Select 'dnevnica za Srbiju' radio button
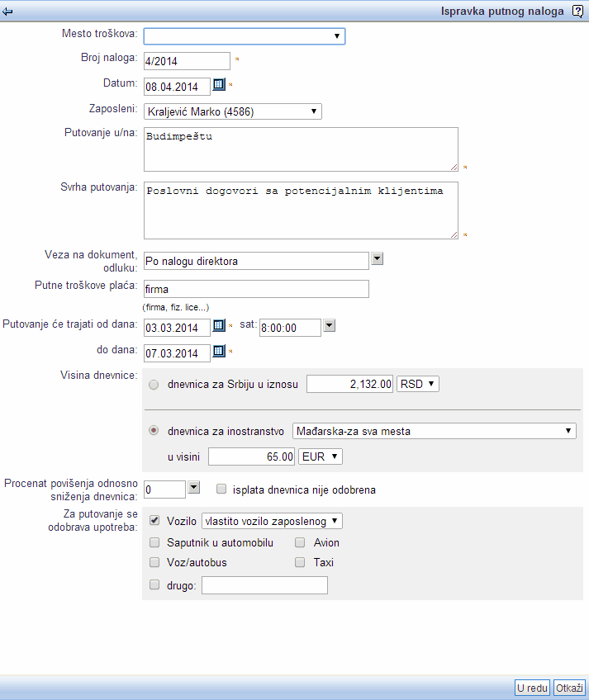Image resolution: width=589 pixels, height=700 pixels. click(x=154, y=385)
